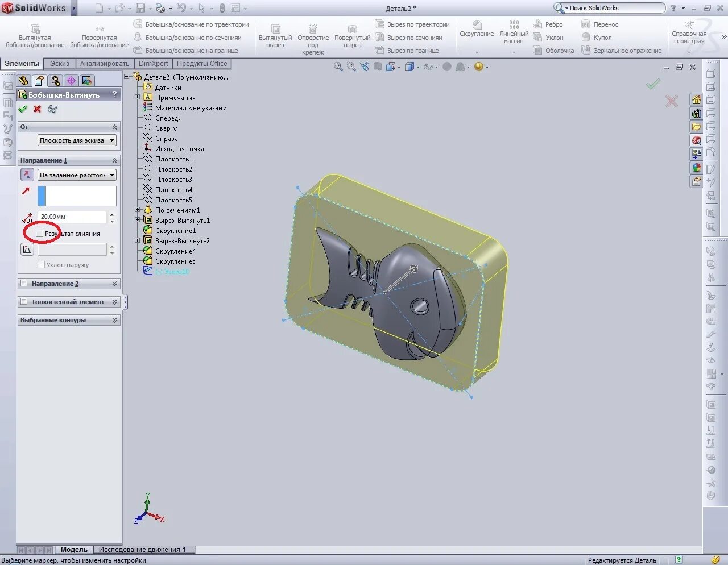Select the Повернутый вырез tool
The image size is (728, 565).
(x=352, y=37)
